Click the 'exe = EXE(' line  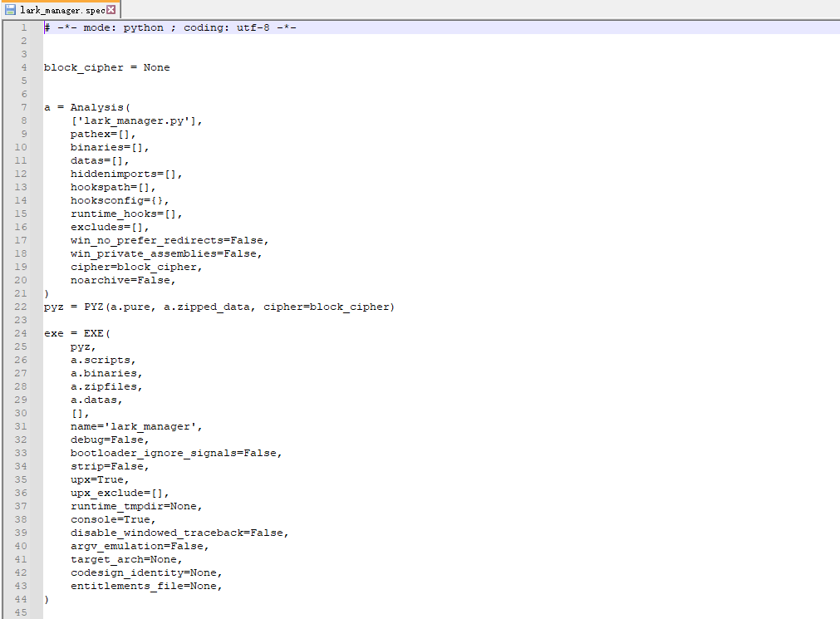[77, 333]
